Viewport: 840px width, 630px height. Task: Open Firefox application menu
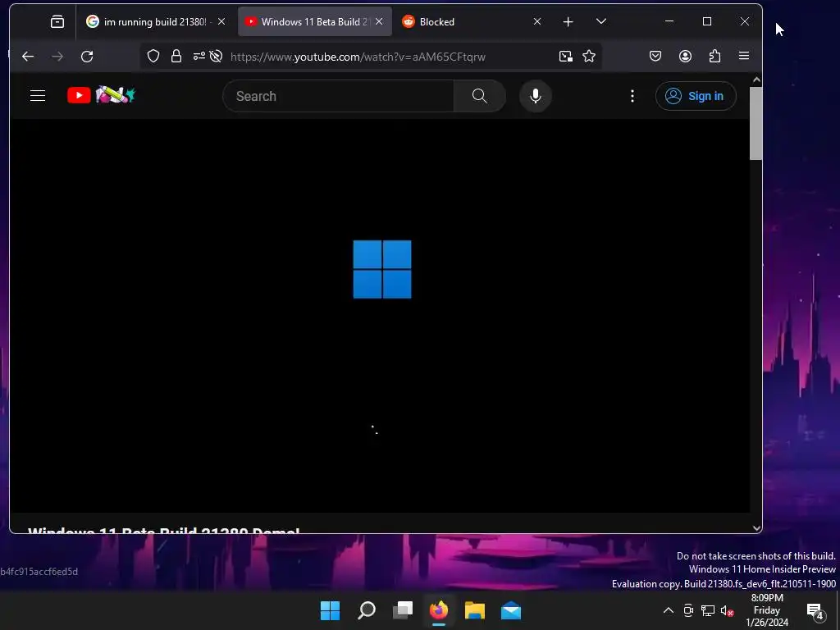(x=743, y=56)
